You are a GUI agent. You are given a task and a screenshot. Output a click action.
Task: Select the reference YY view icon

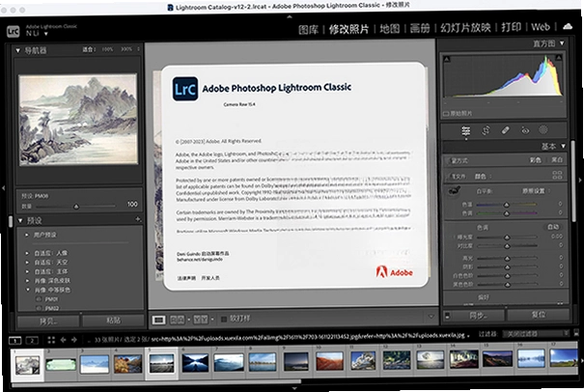(x=201, y=320)
